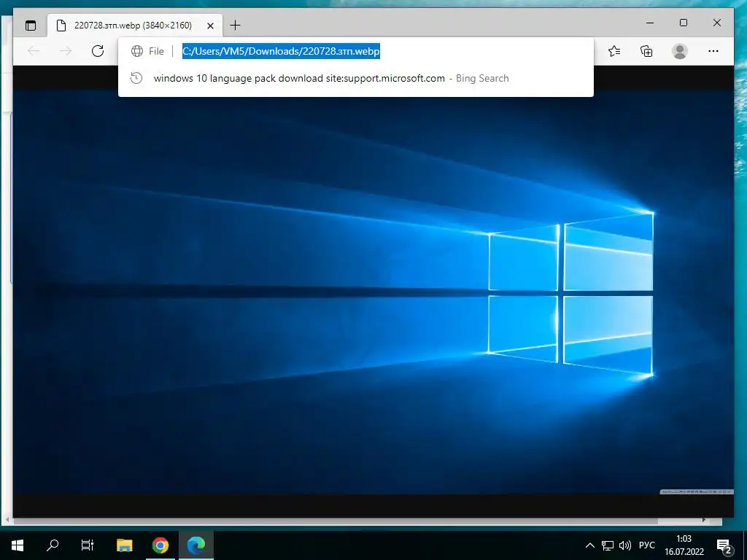The image size is (747, 560).
Task: Open Task View on taskbar
Action: [88, 545]
